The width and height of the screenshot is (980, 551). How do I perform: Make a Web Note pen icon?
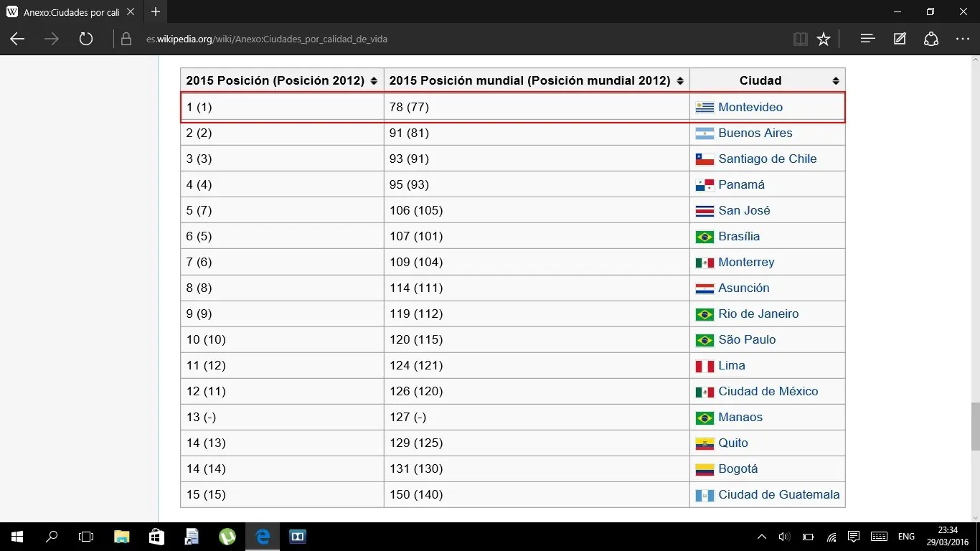(900, 39)
